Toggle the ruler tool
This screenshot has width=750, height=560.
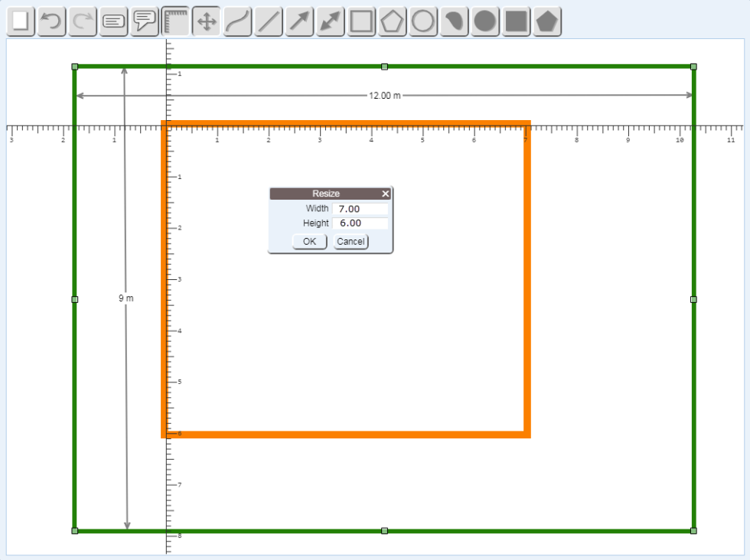(175, 21)
